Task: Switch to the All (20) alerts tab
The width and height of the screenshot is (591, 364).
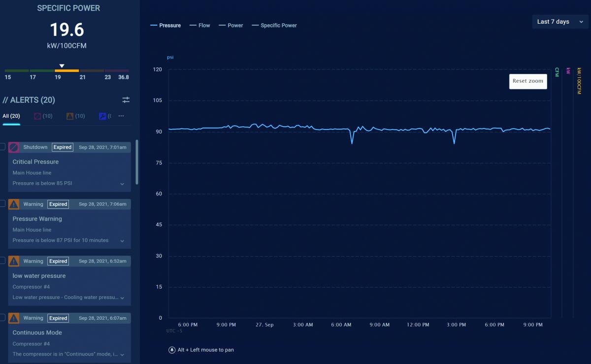Action: point(11,116)
